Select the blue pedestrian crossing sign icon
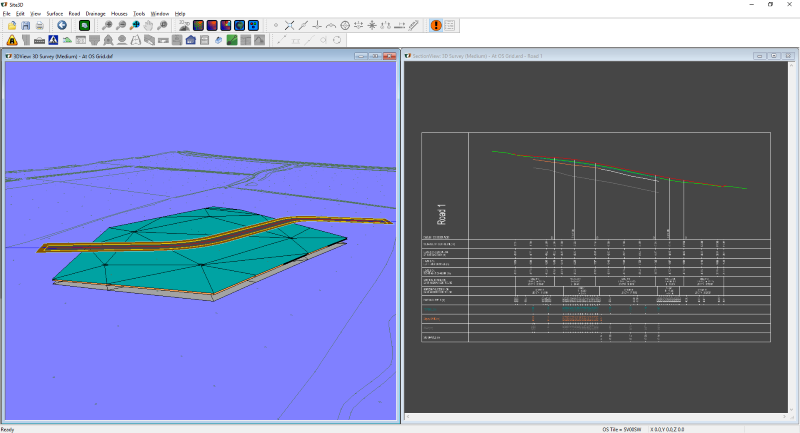Image resolution: width=800 pixels, height=433 pixels. point(52,40)
